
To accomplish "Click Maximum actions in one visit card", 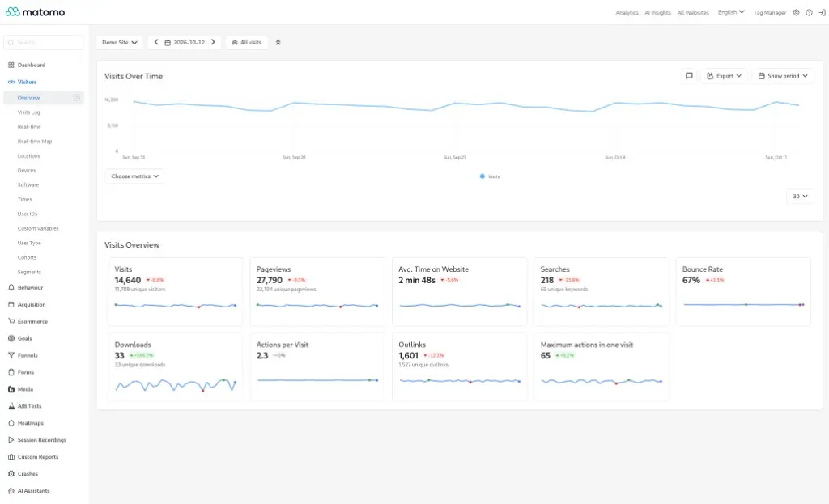I will tap(602, 366).
